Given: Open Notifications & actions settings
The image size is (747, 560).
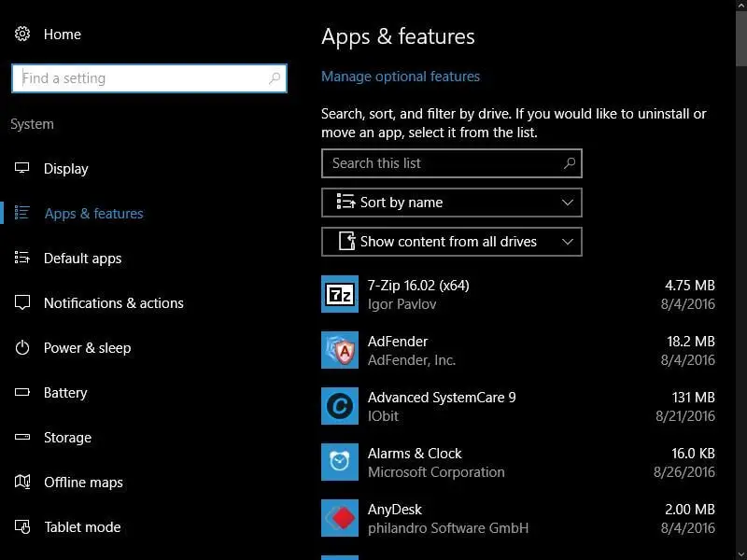Looking at the screenshot, I should [x=113, y=302].
